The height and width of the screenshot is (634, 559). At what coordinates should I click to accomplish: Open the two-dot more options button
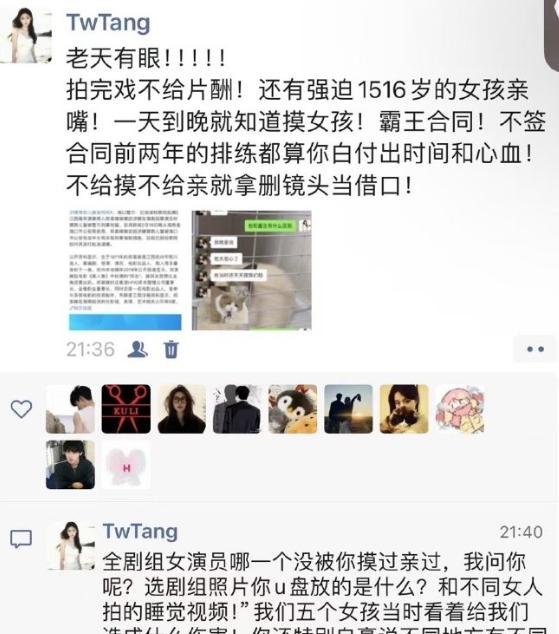[535, 349]
